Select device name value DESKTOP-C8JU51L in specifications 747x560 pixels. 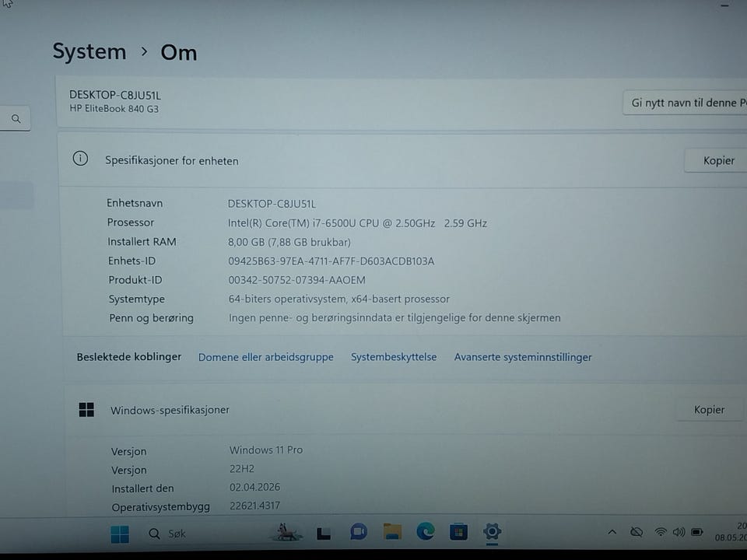coord(272,205)
